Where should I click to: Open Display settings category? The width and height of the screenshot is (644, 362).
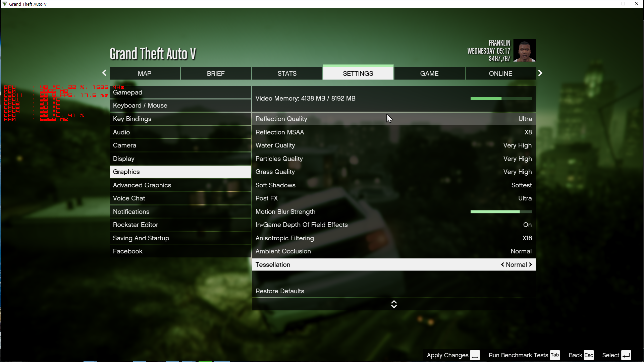pyautogui.click(x=180, y=159)
